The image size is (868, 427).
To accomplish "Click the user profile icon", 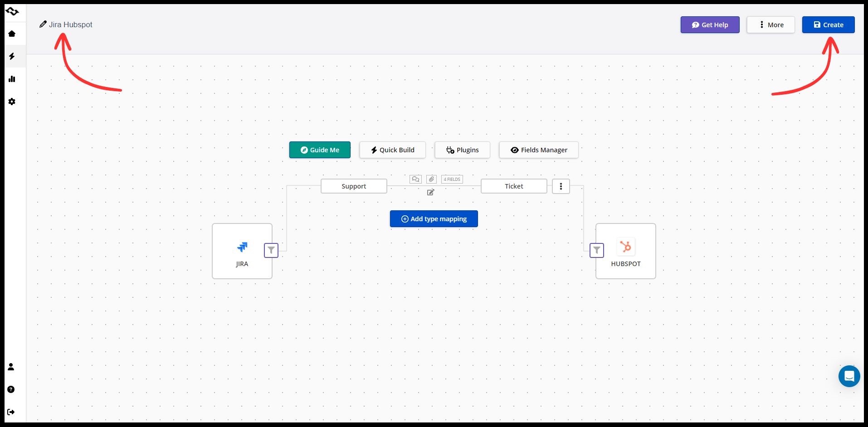I will point(11,367).
